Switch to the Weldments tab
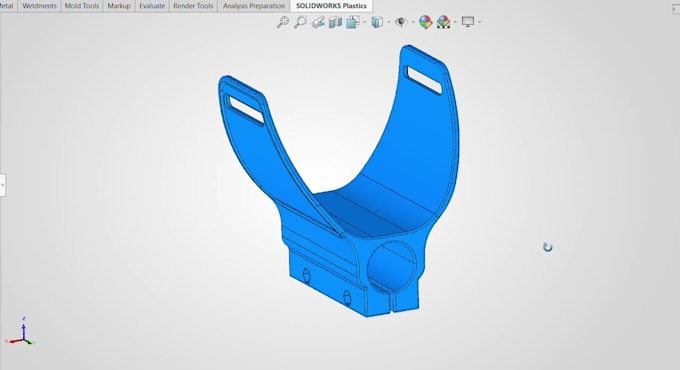The width and height of the screenshot is (680, 370). click(x=39, y=6)
